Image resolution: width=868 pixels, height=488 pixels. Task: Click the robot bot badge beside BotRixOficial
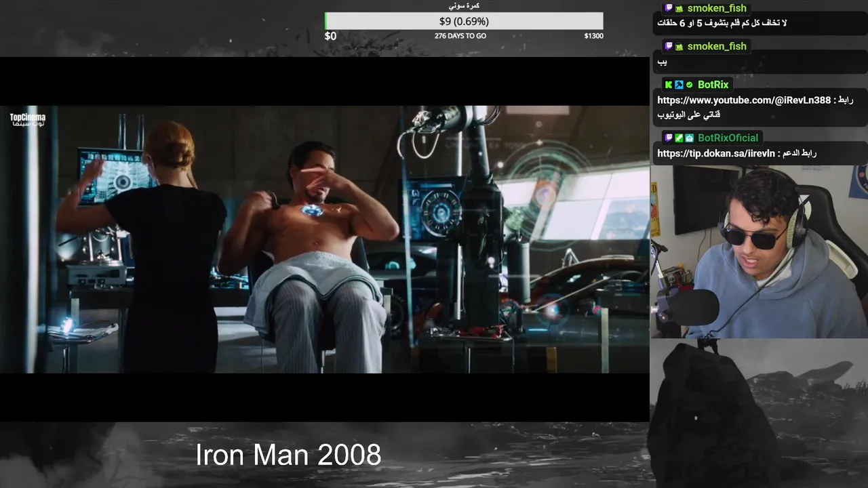coord(689,138)
